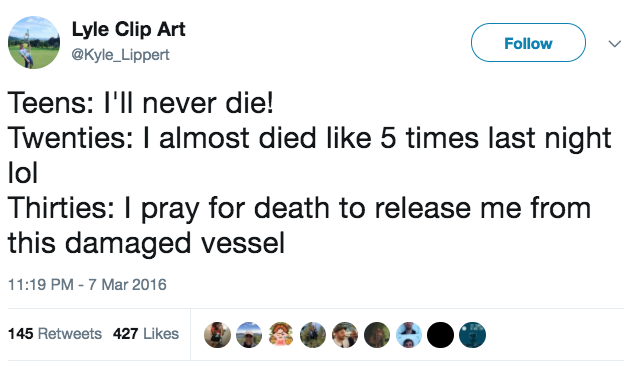Viewport: 644px width, 373px height.
Task: Expand the tweet options chevron menu
Action: pos(614,44)
